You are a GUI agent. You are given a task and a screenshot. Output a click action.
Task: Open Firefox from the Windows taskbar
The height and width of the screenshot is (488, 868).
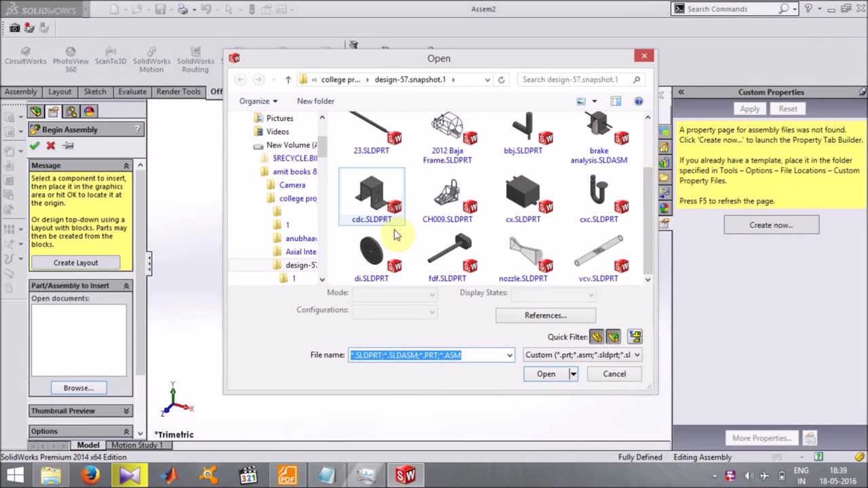(x=89, y=474)
